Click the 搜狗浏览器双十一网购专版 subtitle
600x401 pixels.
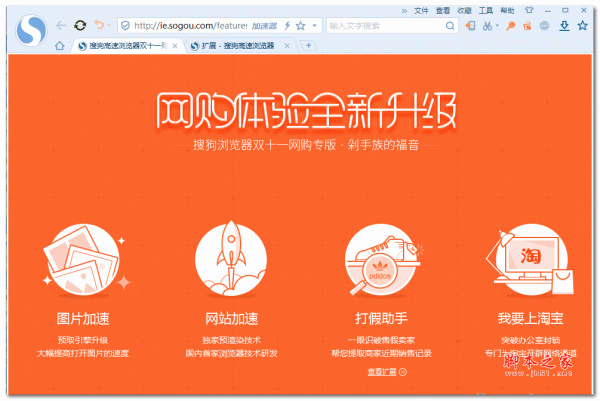pyautogui.click(x=264, y=145)
